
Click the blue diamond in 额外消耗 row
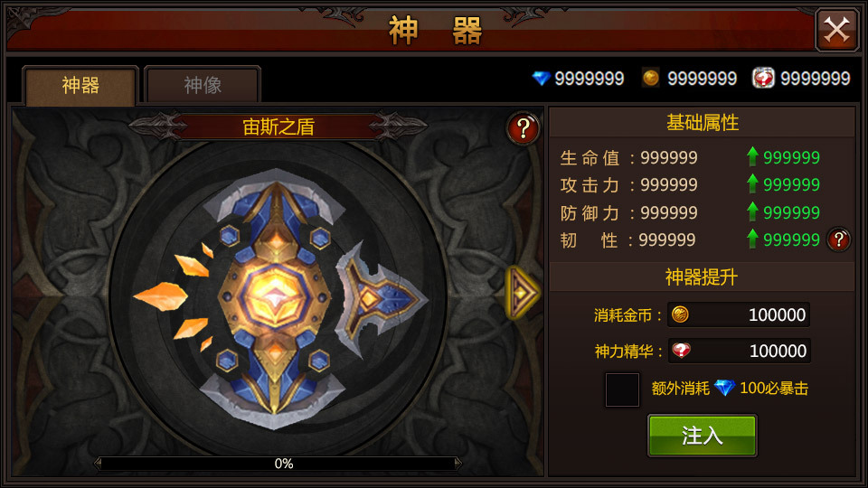point(724,388)
